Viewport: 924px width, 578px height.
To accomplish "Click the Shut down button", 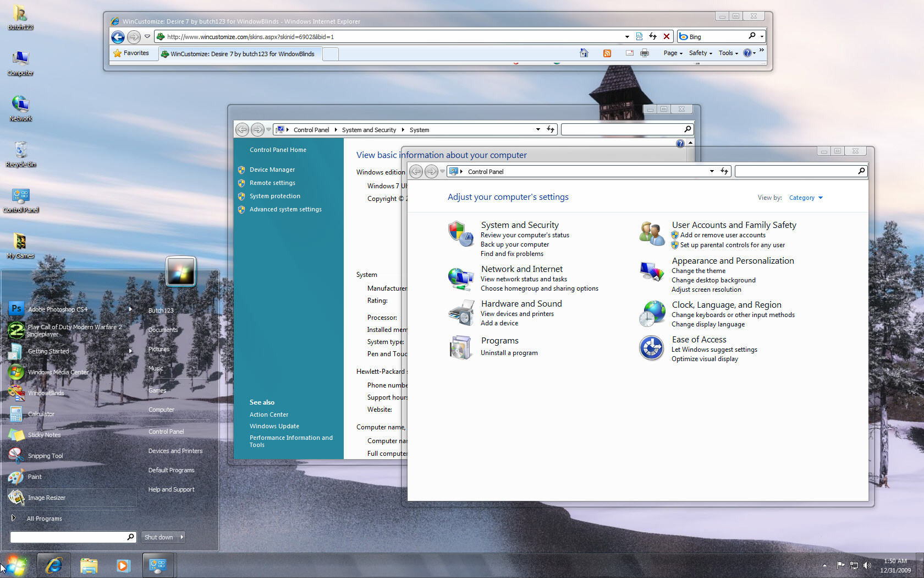I will (x=158, y=537).
